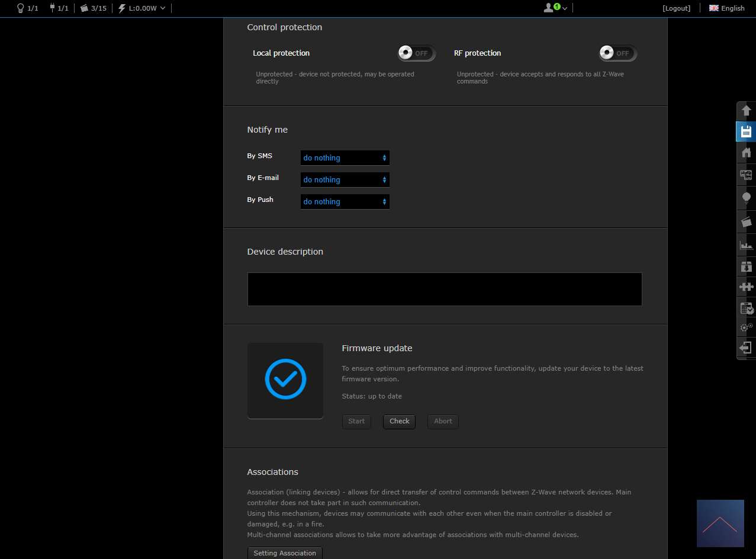
Task: Open the energy chart icon in sidebar
Action: 746,245
